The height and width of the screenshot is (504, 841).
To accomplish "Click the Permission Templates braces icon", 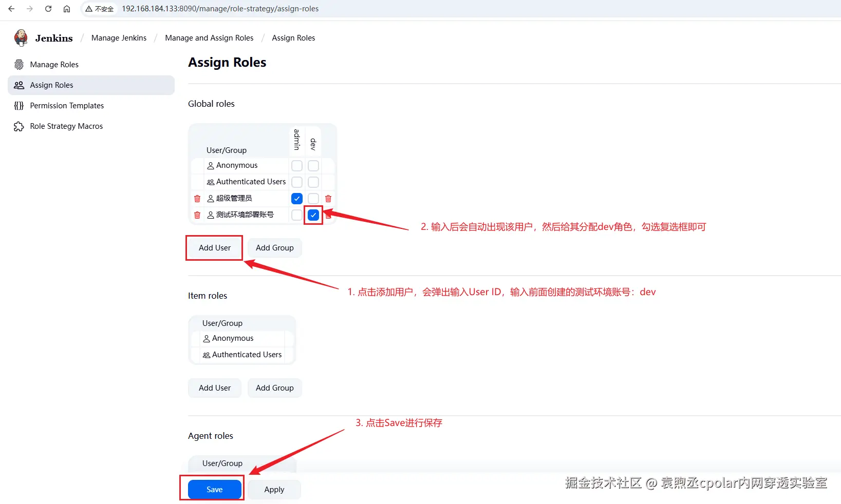I will click(x=19, y=106).
